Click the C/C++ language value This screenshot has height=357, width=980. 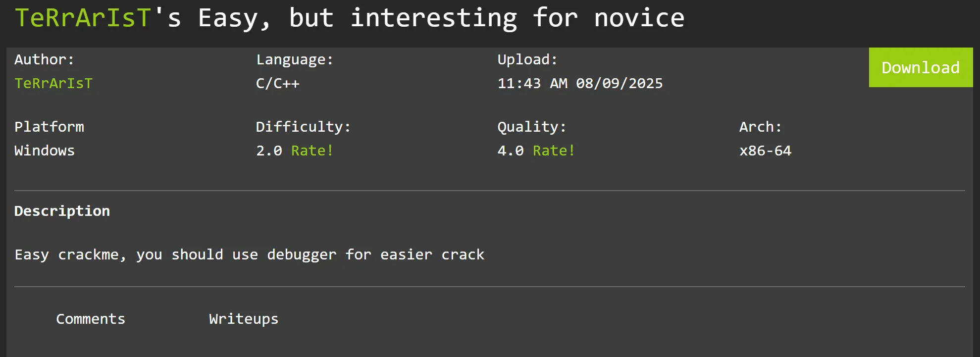tap(278, 83)
